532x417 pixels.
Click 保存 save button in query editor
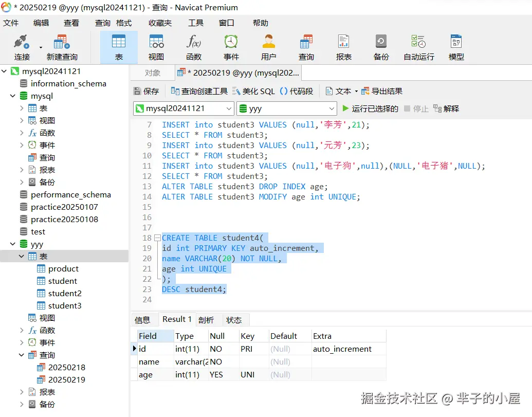[x=146, y=92]
